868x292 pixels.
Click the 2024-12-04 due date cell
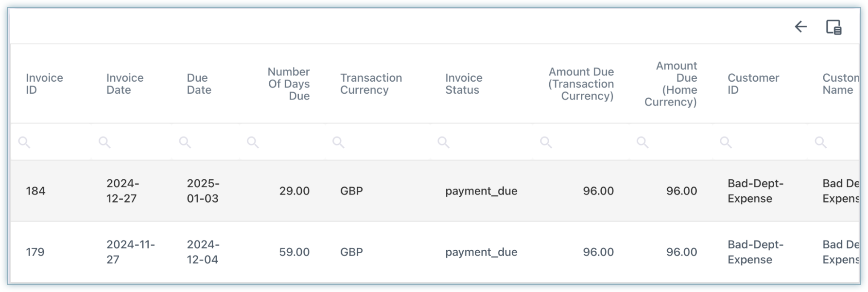pos(203,252)
